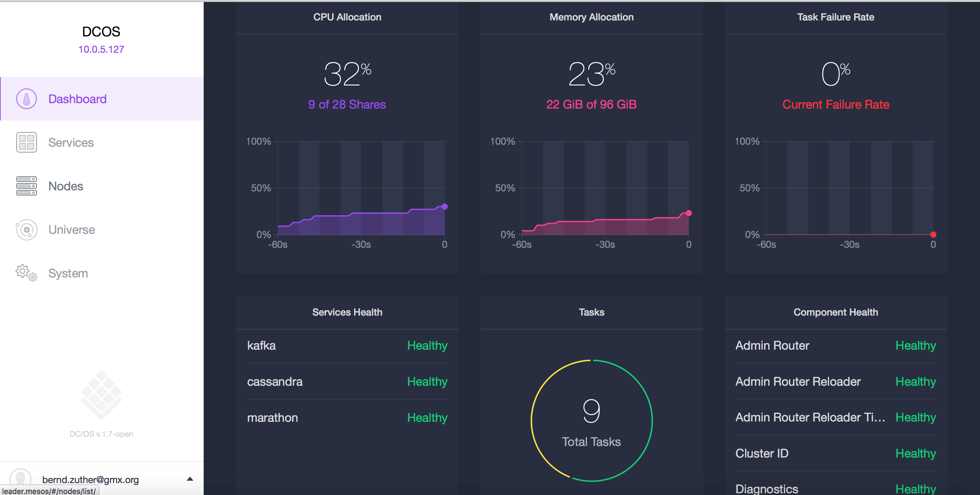Click the Dashboard gauge icon

click(x=26, y=99)
